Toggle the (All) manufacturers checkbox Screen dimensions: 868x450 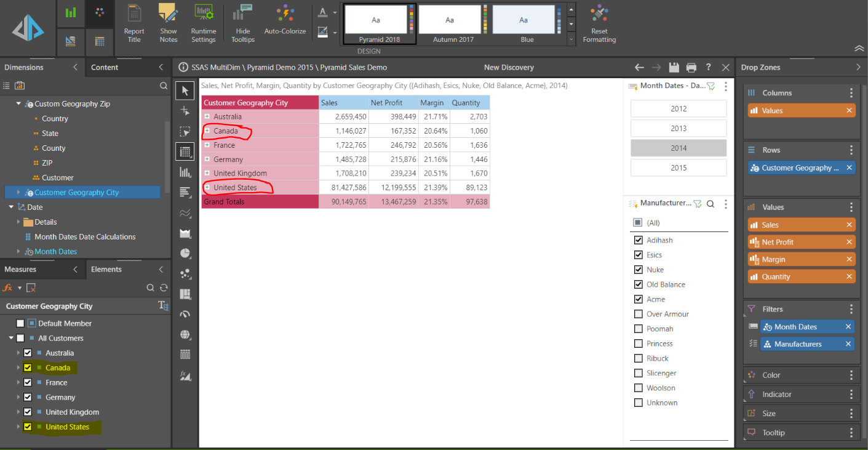coord(638,222)
